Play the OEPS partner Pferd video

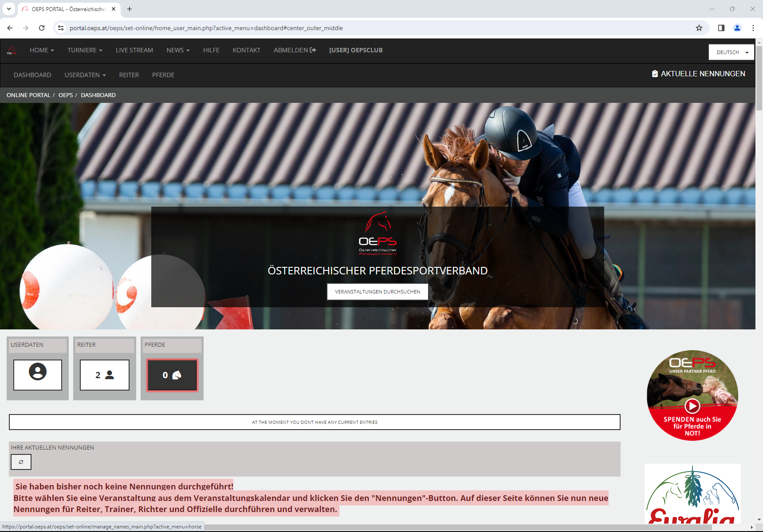pyautogui.click(x=692, y=406)
